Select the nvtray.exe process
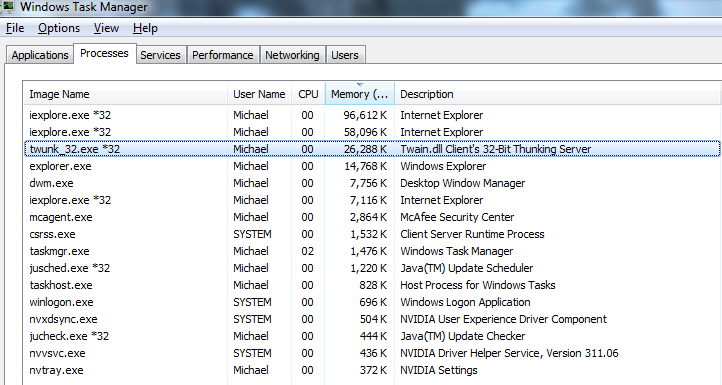Screen dimensions: 722x385 372,370
